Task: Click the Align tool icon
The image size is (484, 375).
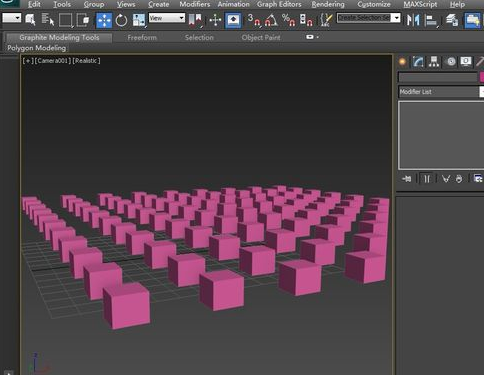Action: tap(431, 20)
